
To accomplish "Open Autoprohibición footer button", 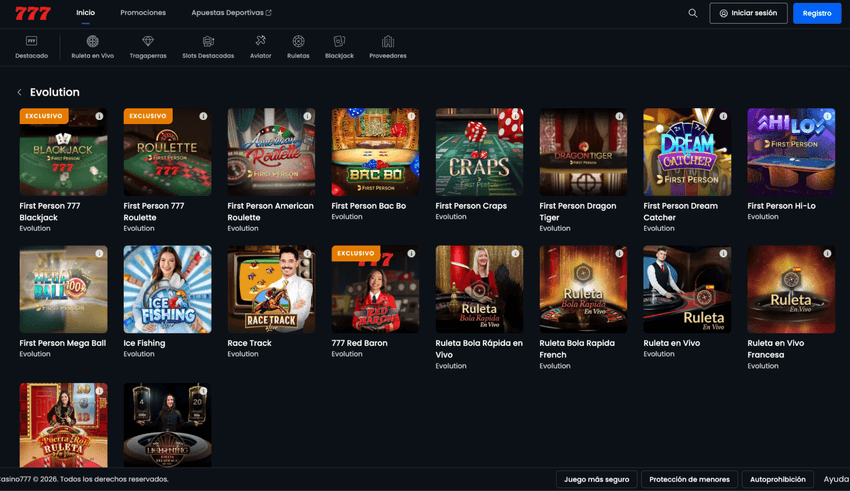I will [777, 479].
